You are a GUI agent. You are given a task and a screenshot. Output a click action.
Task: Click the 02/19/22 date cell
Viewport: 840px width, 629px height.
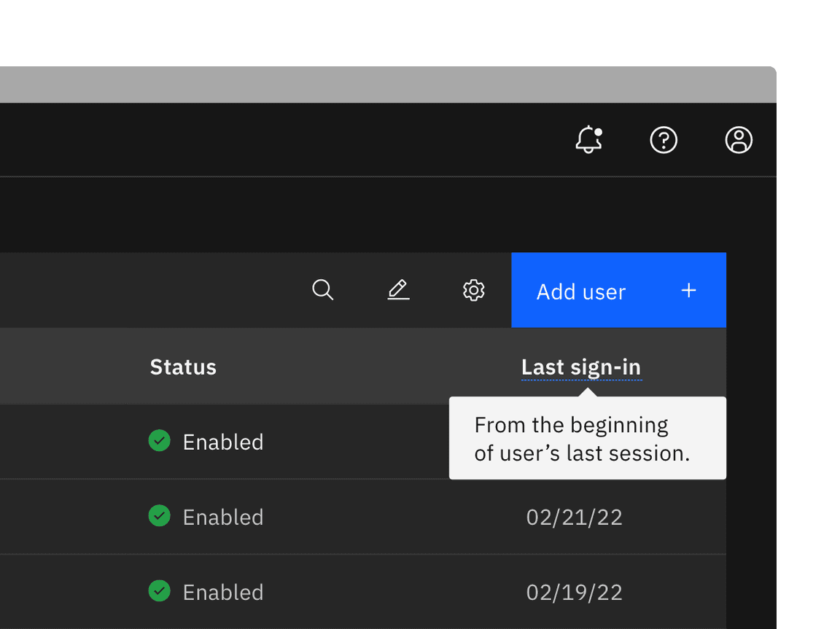(x=574, y=593)
